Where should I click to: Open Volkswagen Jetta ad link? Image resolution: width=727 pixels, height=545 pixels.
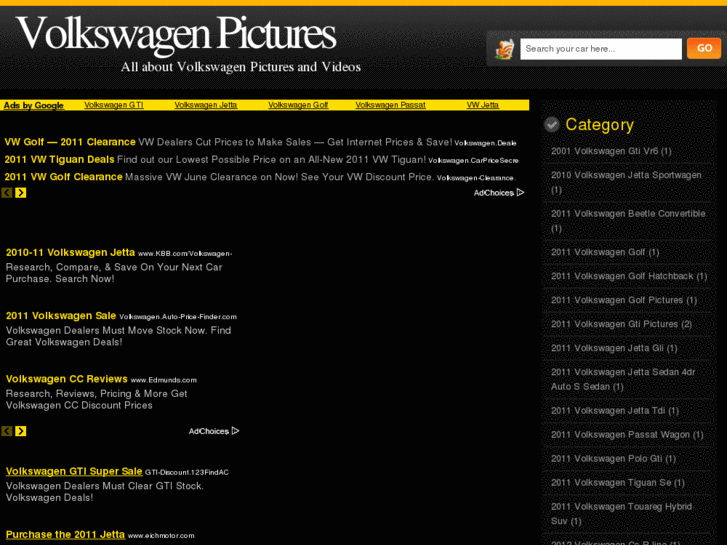pos(205,105)
